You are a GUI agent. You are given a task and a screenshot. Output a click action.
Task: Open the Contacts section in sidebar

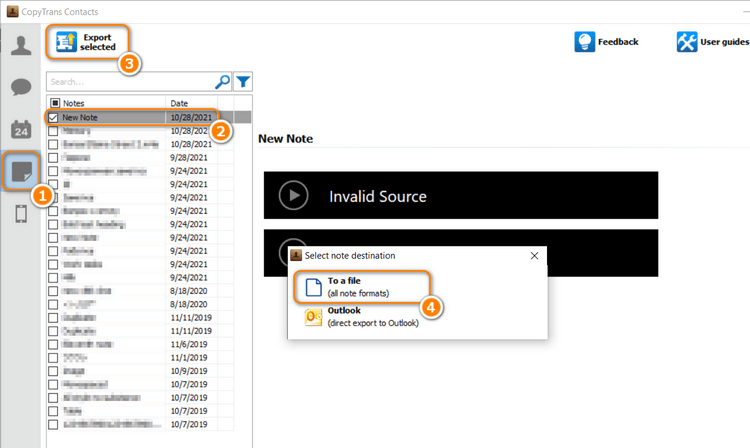click(x=21, y=45)
